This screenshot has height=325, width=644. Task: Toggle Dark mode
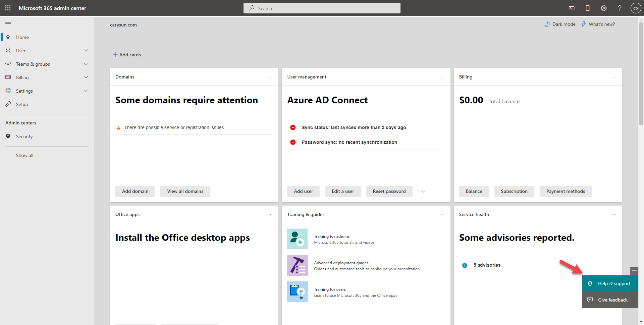click(560, 24)
